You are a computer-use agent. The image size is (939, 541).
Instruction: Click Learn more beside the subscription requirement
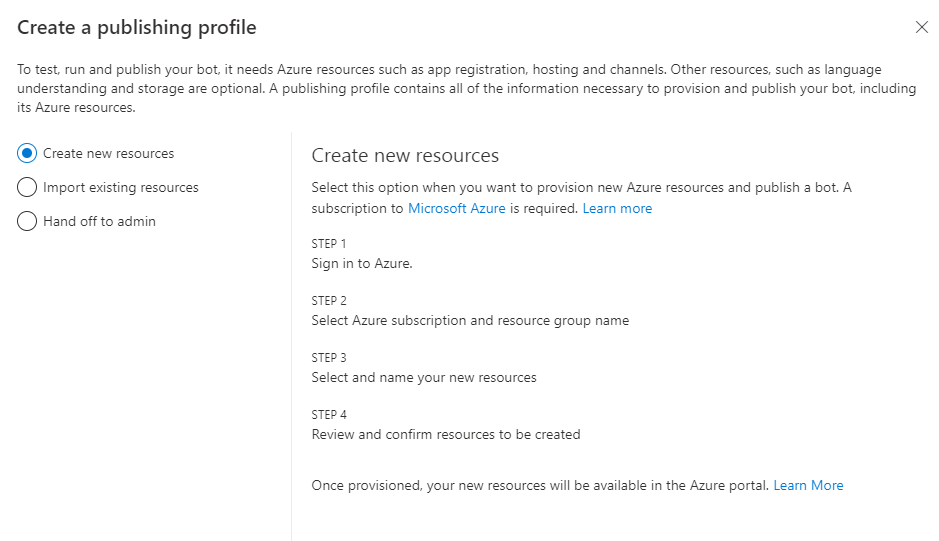coord(617,209)
